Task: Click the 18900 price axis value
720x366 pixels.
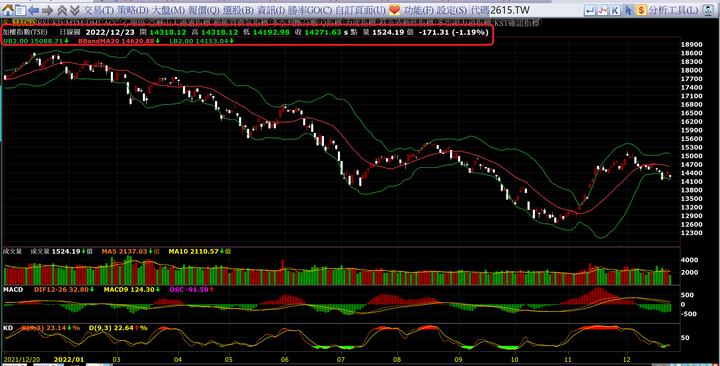Action: click(x=692, y=45)
